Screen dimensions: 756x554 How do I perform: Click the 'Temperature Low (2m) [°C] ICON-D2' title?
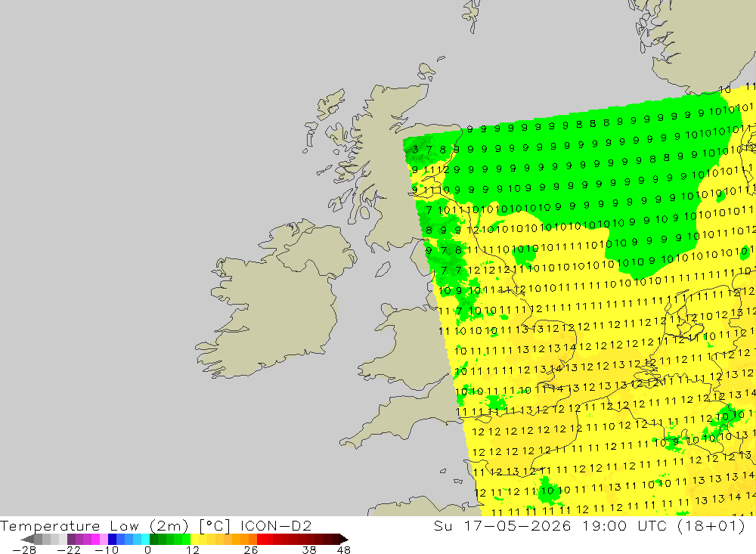click(x=156, y=525)
